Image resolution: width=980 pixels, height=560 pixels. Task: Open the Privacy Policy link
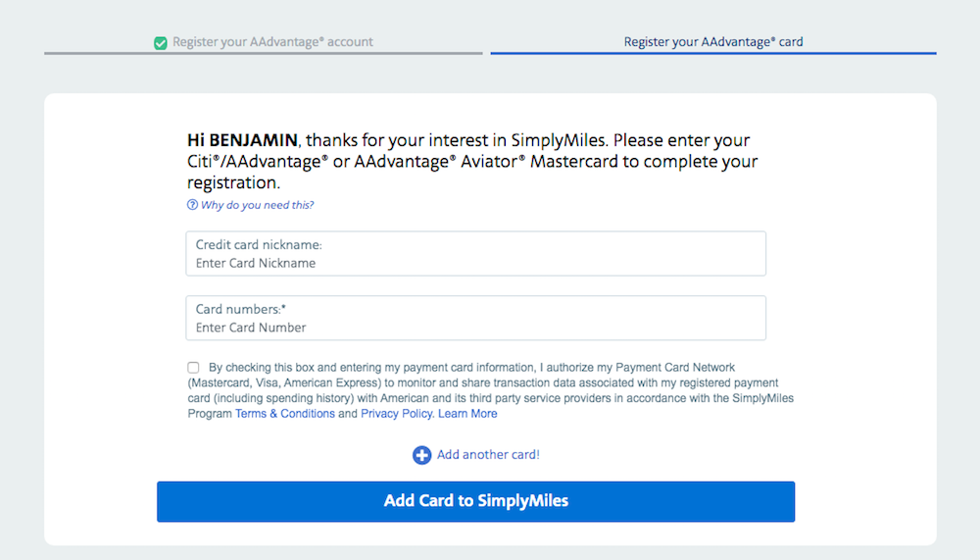[x=396, y=414]
